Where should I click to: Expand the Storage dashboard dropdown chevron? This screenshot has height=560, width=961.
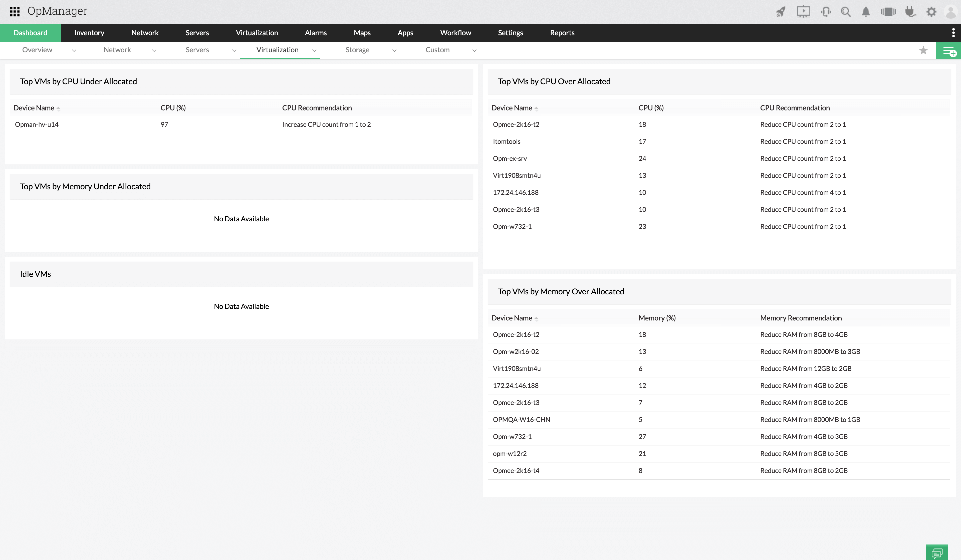pos(394,50)
